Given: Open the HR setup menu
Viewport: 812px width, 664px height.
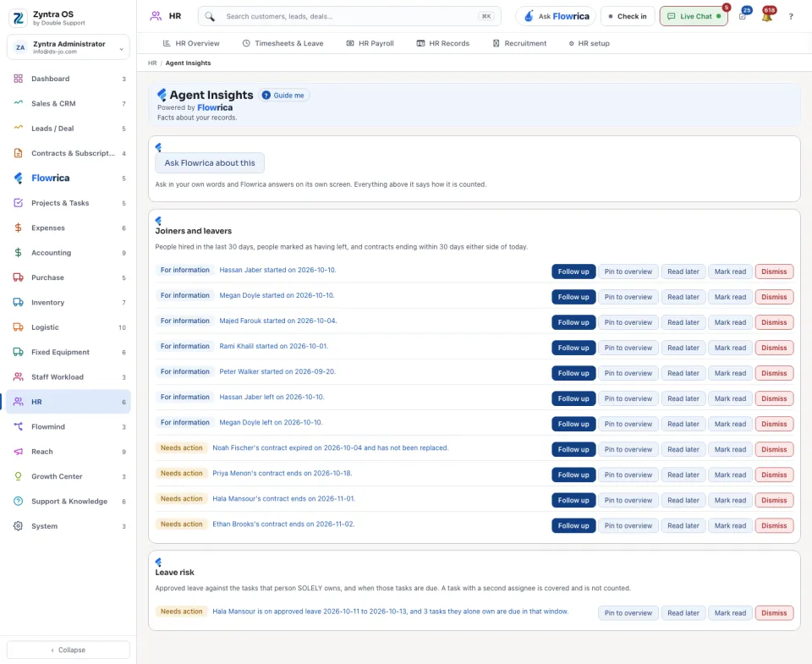Looking at the screenshot, I should coord(589,43).
